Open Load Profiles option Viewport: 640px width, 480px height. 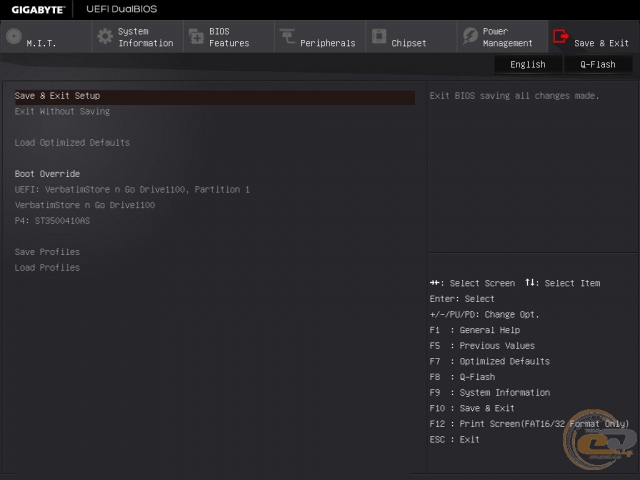[x=47, y=268]
